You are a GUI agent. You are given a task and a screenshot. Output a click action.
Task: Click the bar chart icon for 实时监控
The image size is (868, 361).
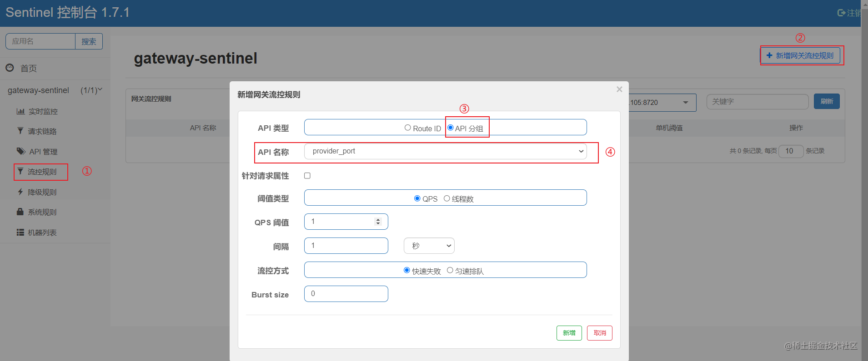pyautogui.click(x=20, y=111)
